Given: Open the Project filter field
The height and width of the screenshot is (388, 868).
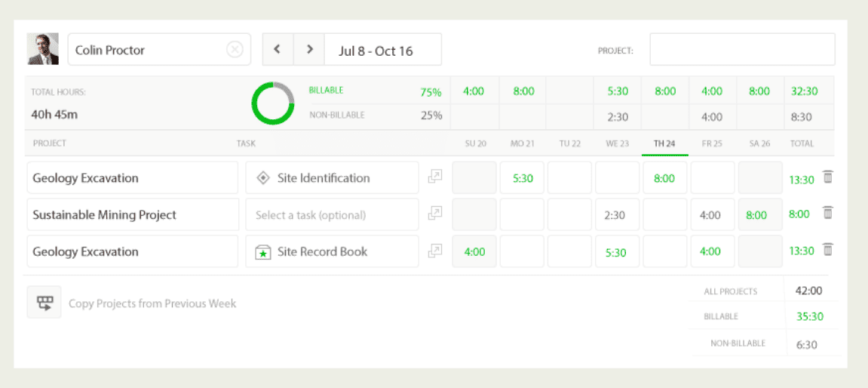Looking at the screenshot, I should (742, 50).
